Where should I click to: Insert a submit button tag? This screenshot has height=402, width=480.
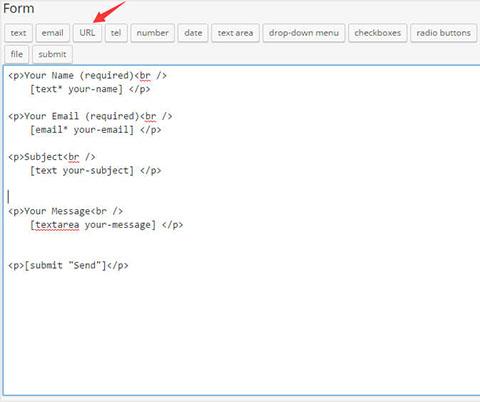pyautogui.click(x=52, y=54)
